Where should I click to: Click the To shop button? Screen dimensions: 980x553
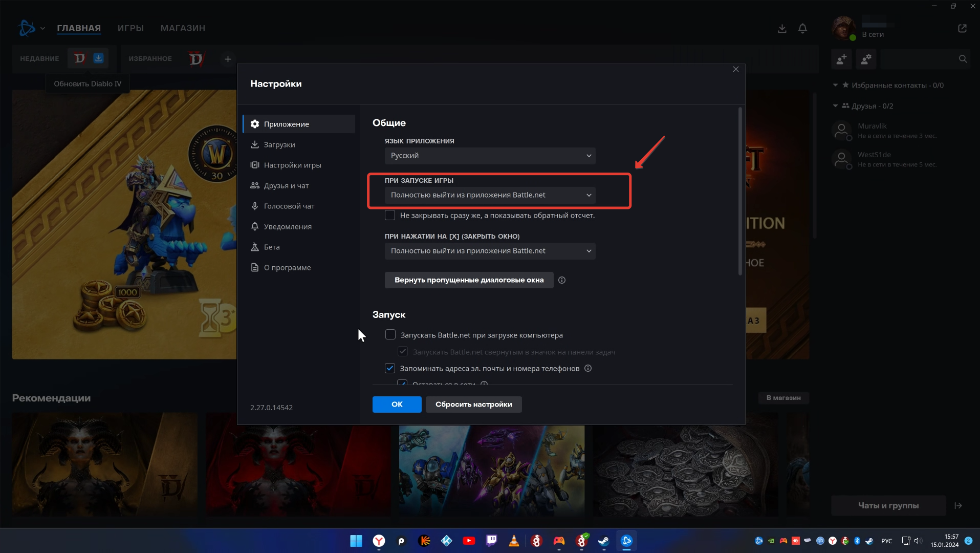point(783,398)
